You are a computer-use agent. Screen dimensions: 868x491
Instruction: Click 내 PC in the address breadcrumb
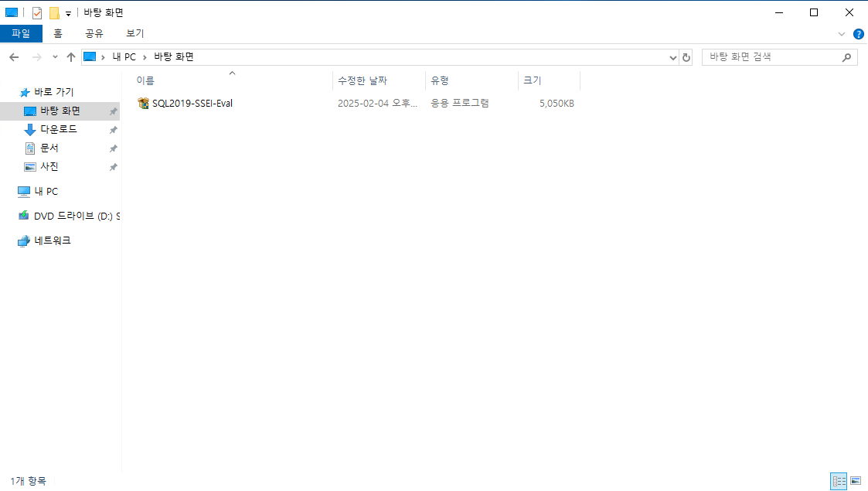coord(124,57)
